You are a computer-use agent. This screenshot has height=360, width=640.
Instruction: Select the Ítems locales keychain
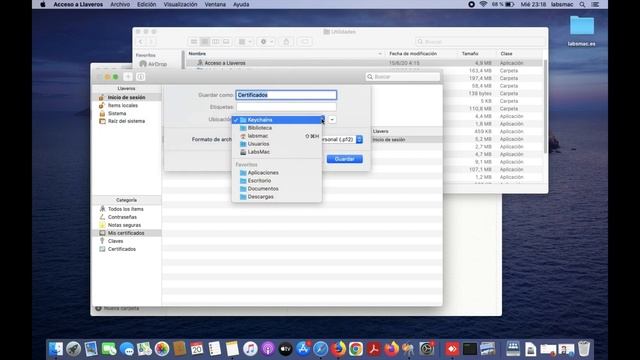click(127, 105)
